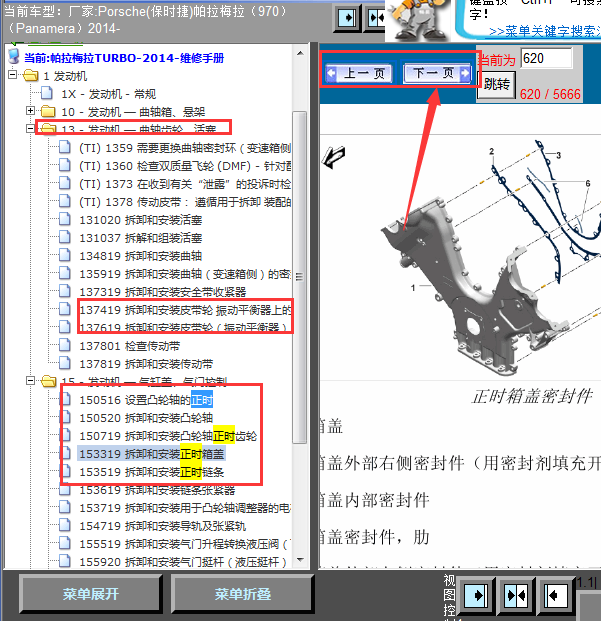Click top toolbar split-view arrows icon
The image size is (601, 621).
376,17
